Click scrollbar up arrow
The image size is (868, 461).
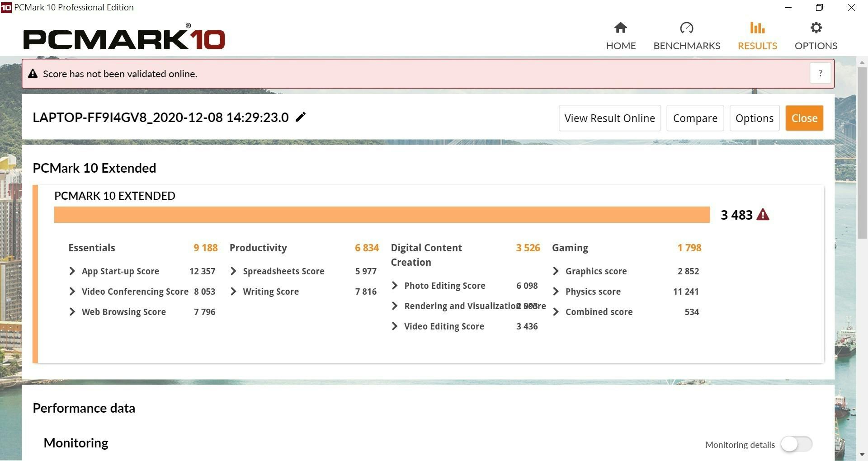click(x=862, y=62)
